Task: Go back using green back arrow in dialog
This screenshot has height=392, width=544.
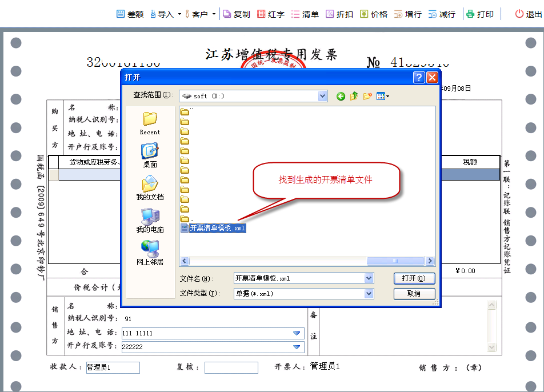Action: click(x=341, y=96)
